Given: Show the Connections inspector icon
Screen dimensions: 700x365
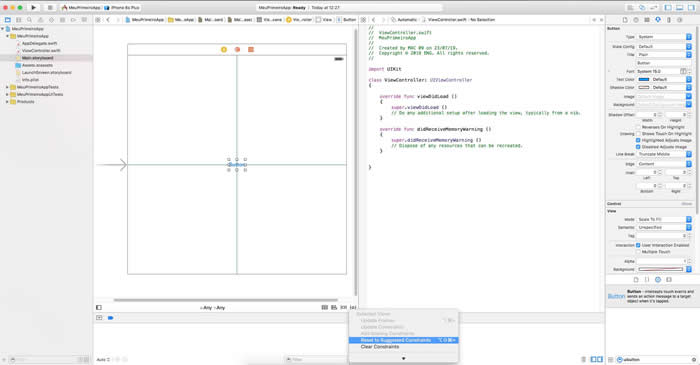Looking at the screenshot, I should click(680, 20).
